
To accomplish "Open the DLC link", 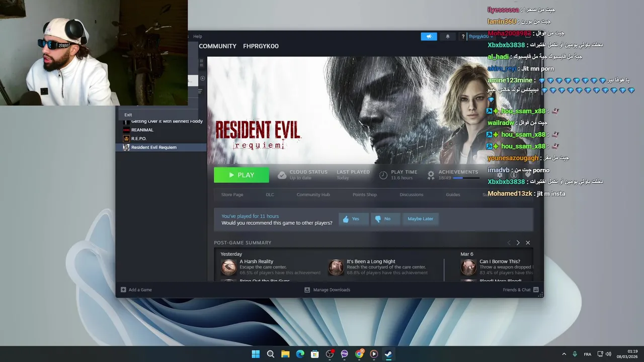I will (x=270, y=195).
